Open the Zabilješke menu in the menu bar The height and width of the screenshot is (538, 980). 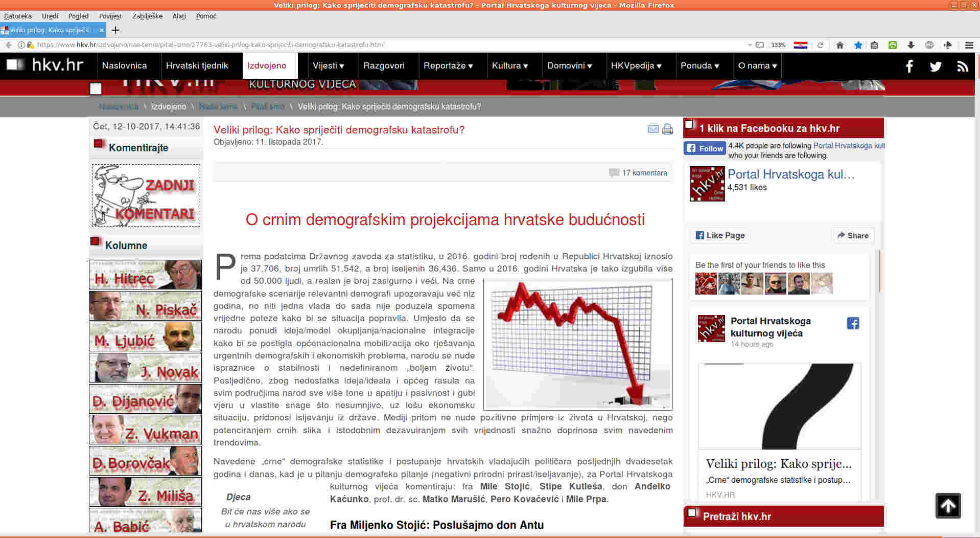(147, 16)
